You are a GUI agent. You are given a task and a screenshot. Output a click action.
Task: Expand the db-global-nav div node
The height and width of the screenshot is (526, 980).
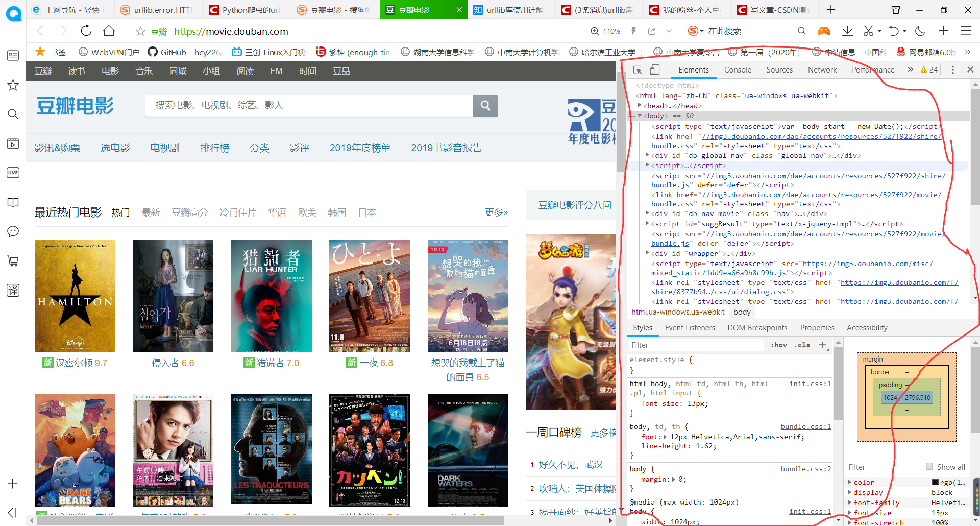(x=647, y=155)
